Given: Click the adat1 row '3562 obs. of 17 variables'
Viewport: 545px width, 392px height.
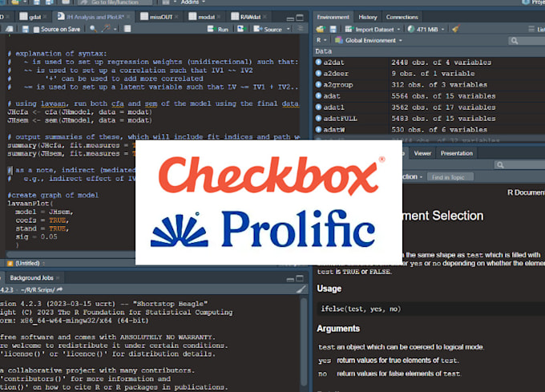Looking at the screenshot, I should pyautogui.click(x=443, y=107).
